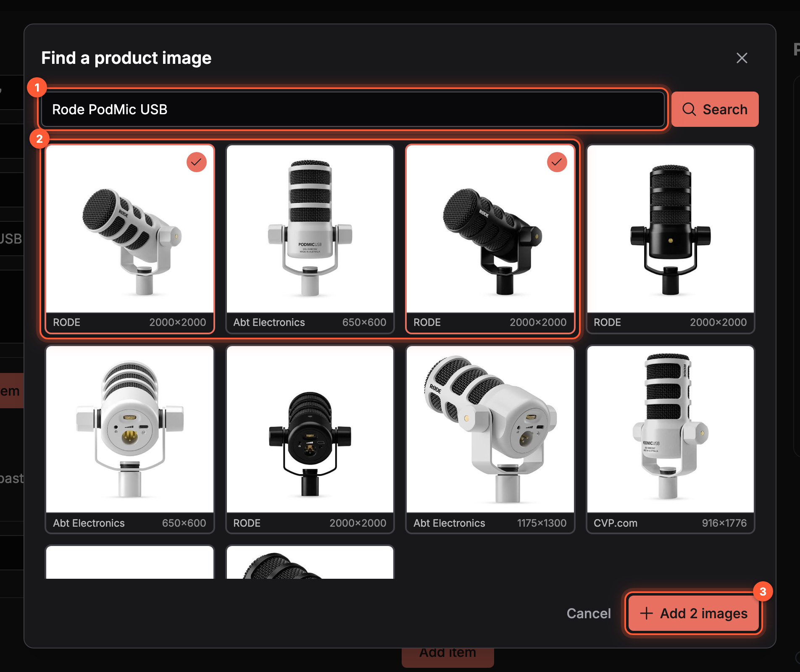Select the white upright Abt Electronics 650×600 mic image
800x672 pixels.
click(310, 239)
